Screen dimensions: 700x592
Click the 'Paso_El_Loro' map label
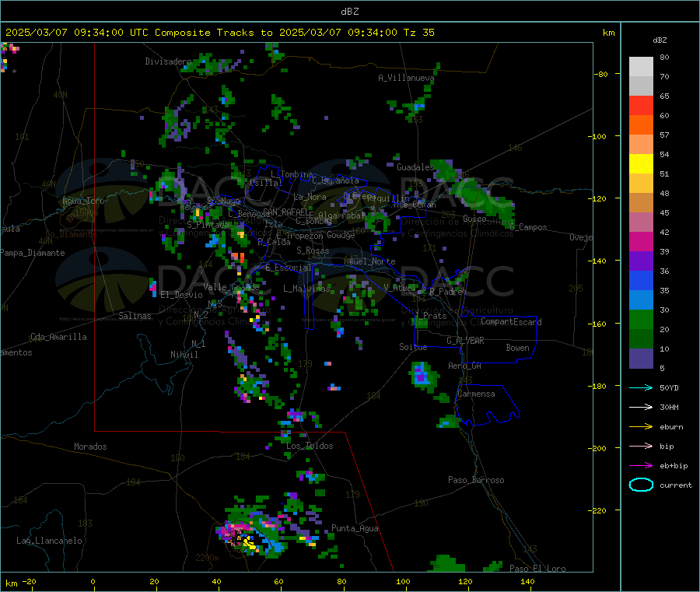click(x=538, y=569)
